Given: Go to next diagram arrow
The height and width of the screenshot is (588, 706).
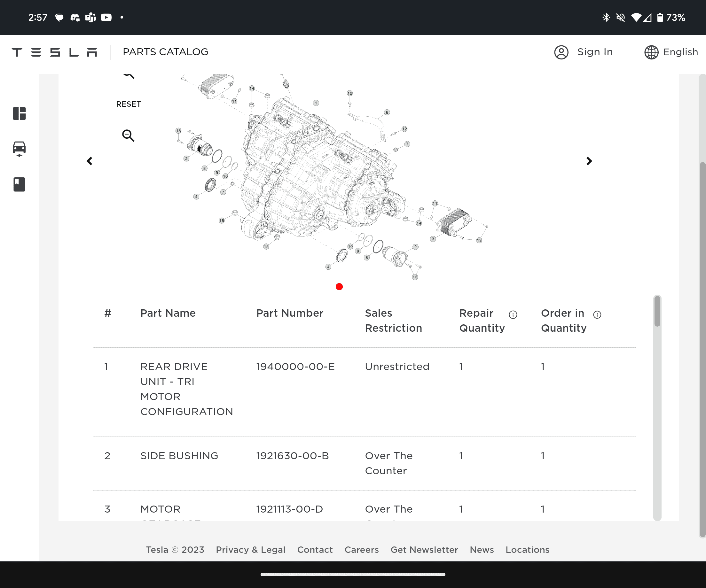Looking at the screenshot, I should click(589, 161).
